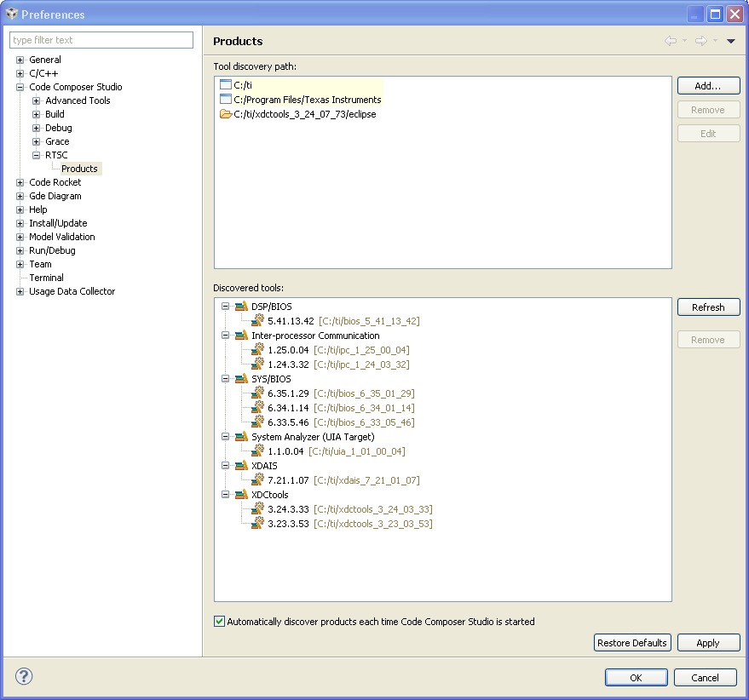The image size is (749, 700).
Task: Open the view menu dropdown triangle
Action: click(x=731, y=41)
